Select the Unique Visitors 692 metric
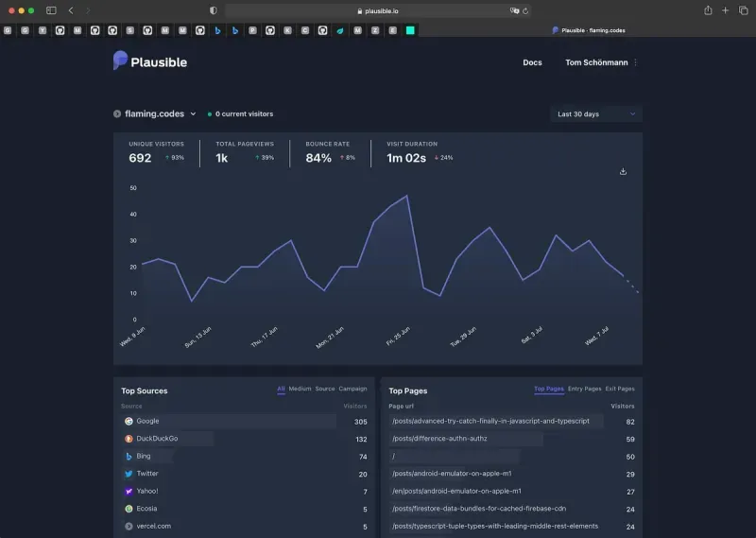This screenshot has height=538, width=756. pyautogui.click(x=156, y=153)
